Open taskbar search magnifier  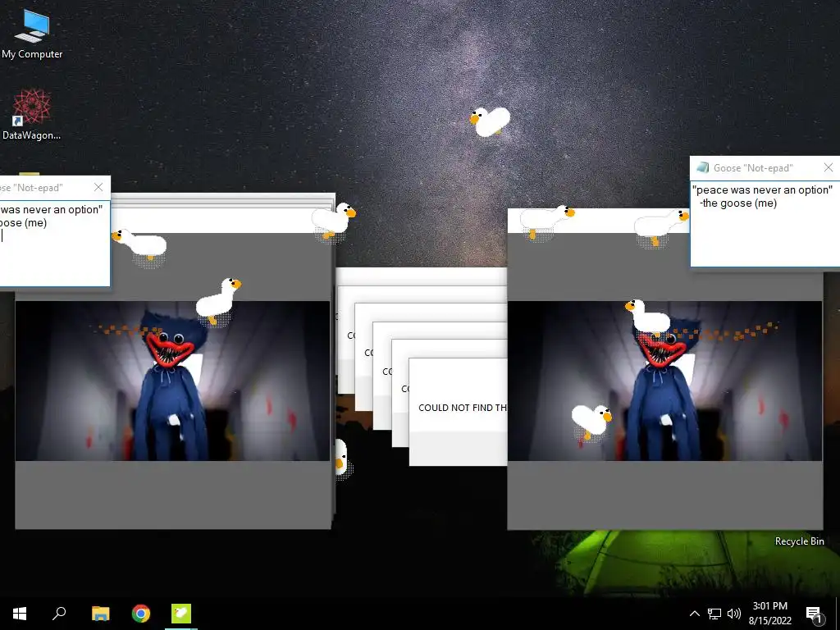[x=59, y=614]
